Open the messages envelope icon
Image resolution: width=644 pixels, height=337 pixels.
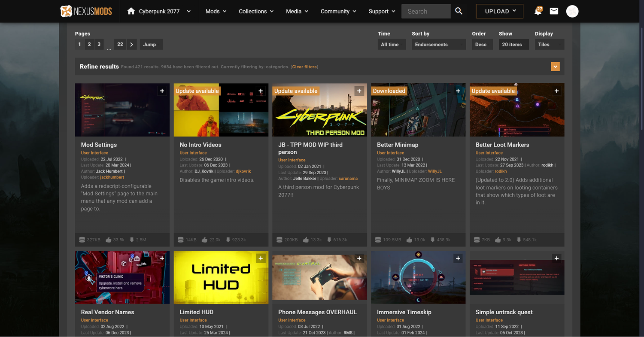pos(554,11)
